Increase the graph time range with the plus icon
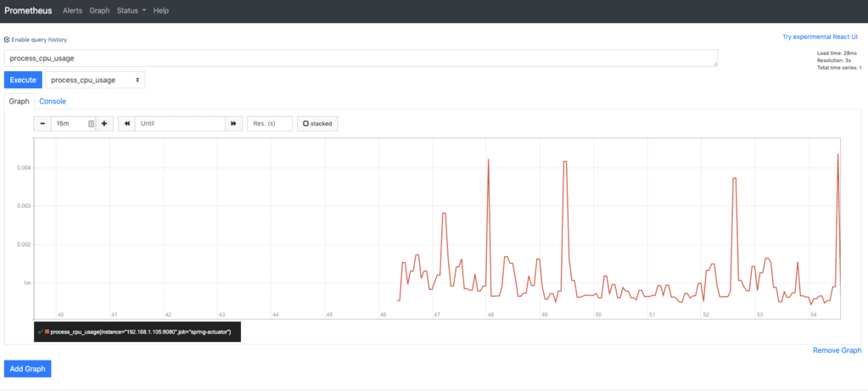This screenshot has width=868, height=391. pyautogui.click(x=104, y=123)
